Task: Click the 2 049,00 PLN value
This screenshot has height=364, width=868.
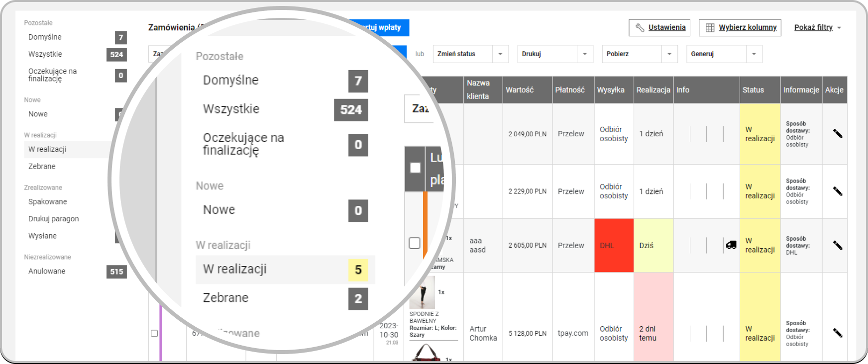Action: pyautogui.click(x=528, y=134)
